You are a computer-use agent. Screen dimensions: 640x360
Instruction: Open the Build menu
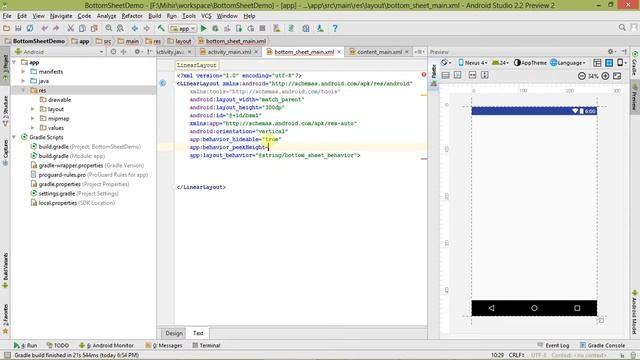[154, 16]
